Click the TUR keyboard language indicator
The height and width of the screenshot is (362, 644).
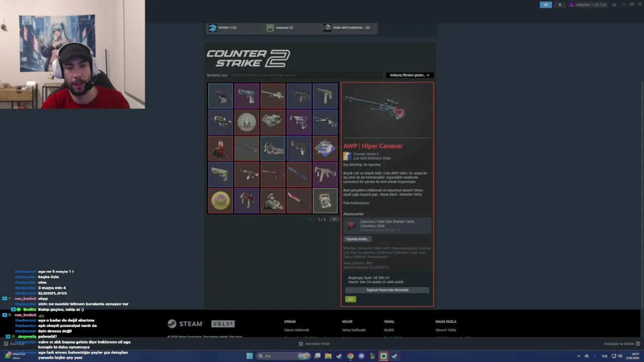point(604,356)
